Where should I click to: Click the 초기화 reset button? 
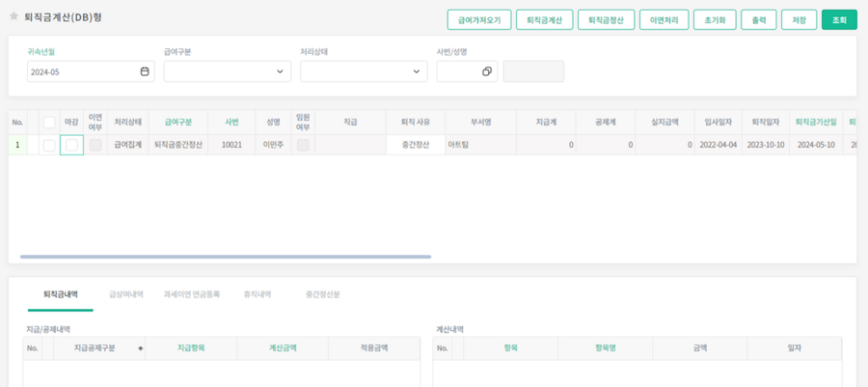click(x=715, y=19)
